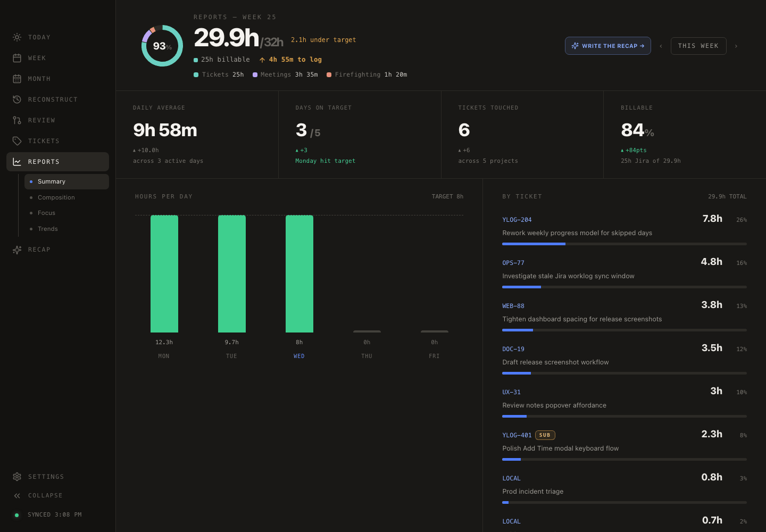Open the UX-31 ticket link
Image resolution: width=766 pixels, height=532 pixels.
pyautogui.click(x=511, y=392)
